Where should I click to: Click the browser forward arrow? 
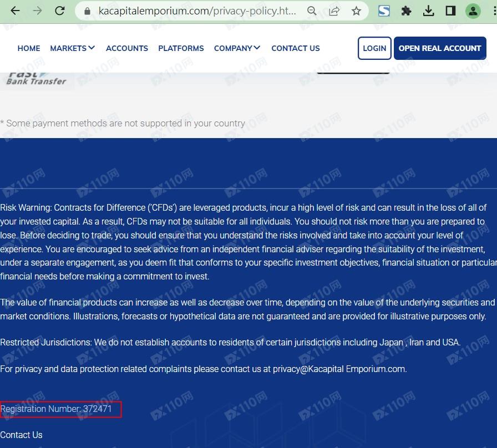click(x=37, y=11)
